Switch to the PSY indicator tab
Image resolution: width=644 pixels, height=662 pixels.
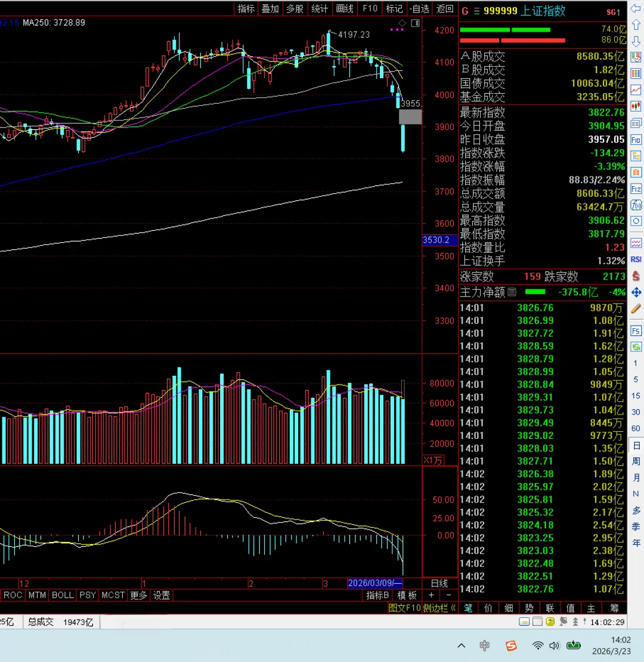(x=88, y=595)
